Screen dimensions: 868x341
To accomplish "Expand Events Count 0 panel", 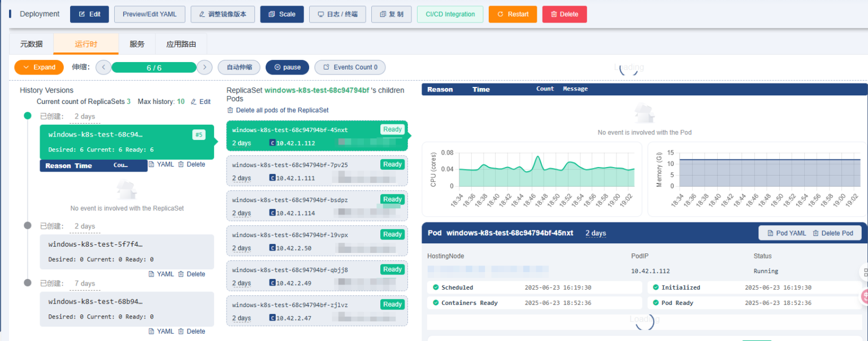I will coord(350,67).
